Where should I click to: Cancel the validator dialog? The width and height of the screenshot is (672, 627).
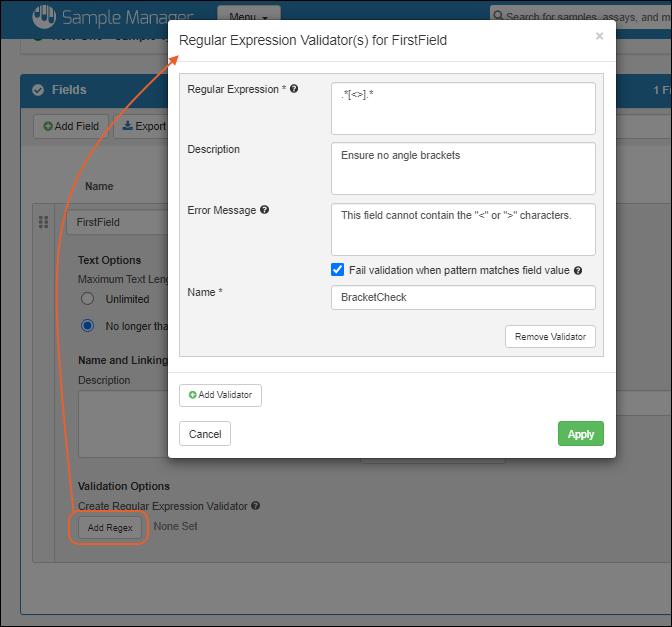(205, 434)
